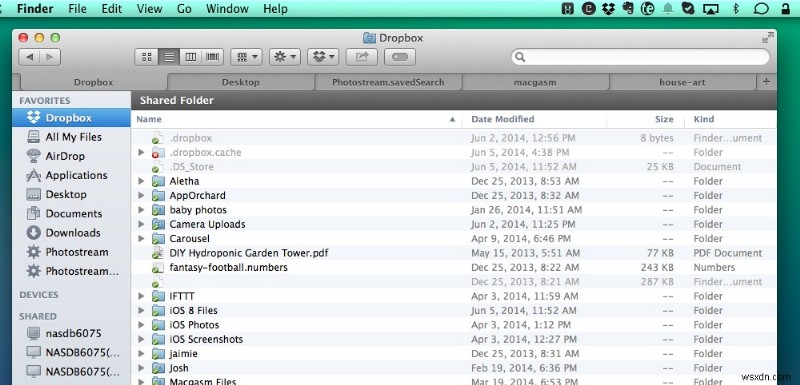Open nasdb6075 shared server in sidebar

[x=71, y=333]
